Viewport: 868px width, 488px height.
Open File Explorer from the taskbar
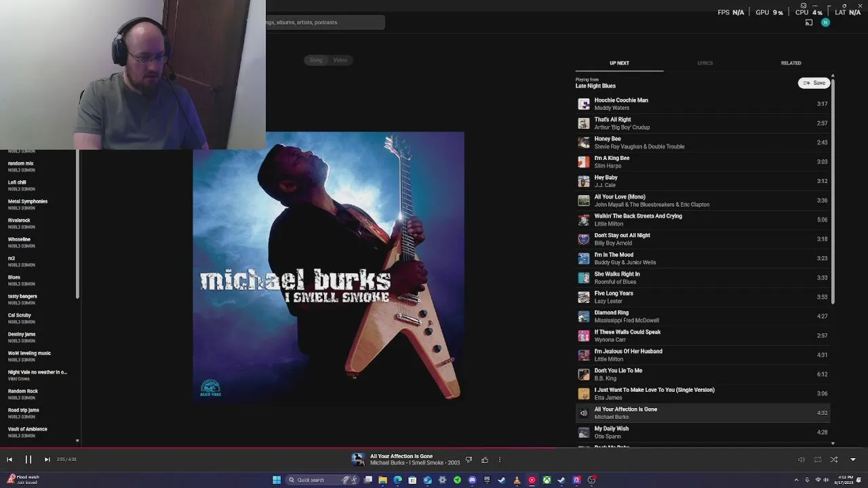(382, 480)
